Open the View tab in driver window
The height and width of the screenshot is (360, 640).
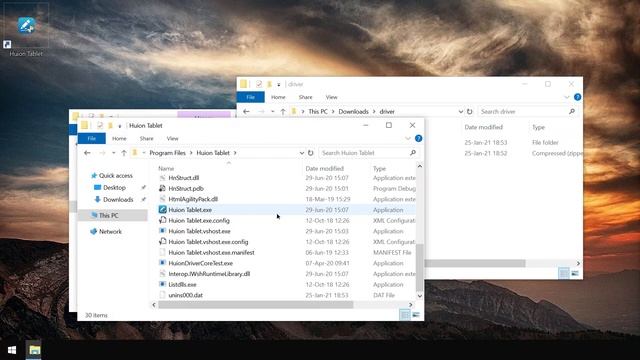tap(331, 97)
